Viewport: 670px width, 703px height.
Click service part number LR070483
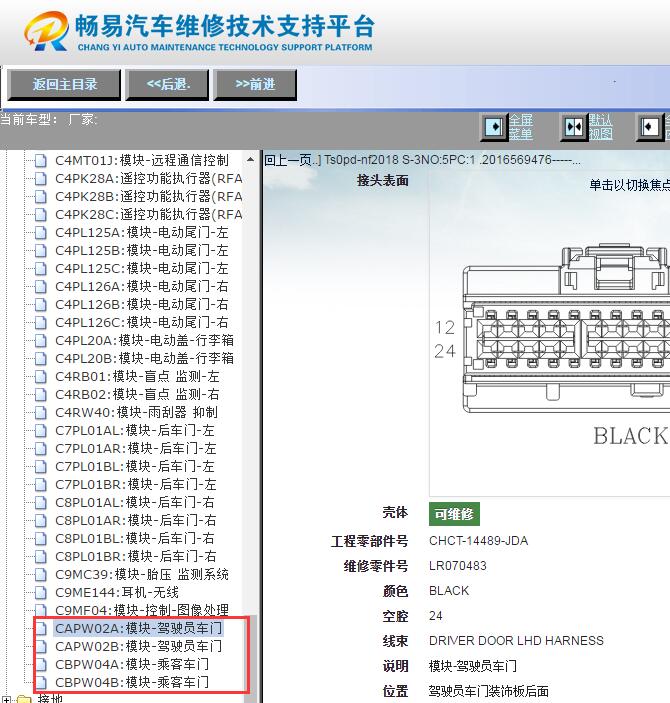(457, 566)
